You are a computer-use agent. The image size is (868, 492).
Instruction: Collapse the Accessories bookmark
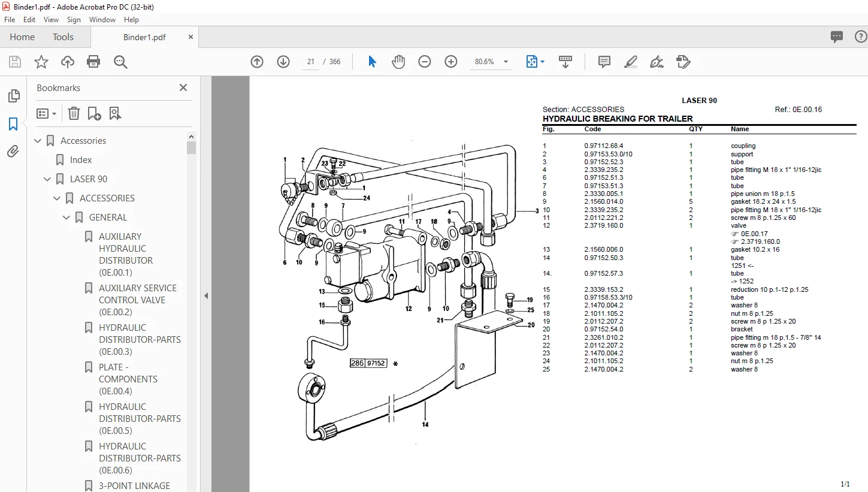point(38,141)
